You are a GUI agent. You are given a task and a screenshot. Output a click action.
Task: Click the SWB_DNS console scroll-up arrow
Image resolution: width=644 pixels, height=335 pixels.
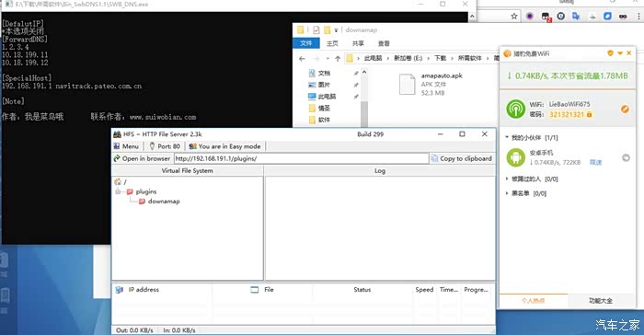tap(472, 17)
